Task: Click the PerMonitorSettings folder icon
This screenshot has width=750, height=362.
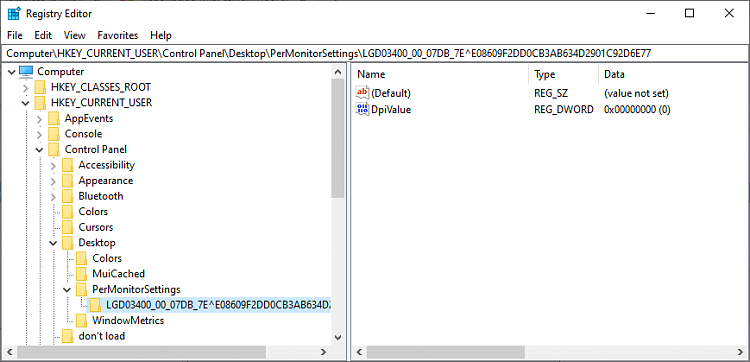Action: click(x=81, y=289)
